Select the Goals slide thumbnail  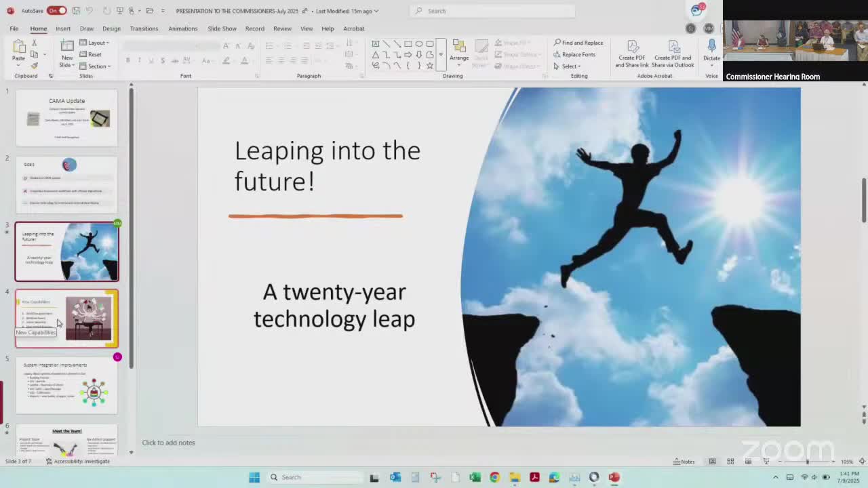point(67,184)
